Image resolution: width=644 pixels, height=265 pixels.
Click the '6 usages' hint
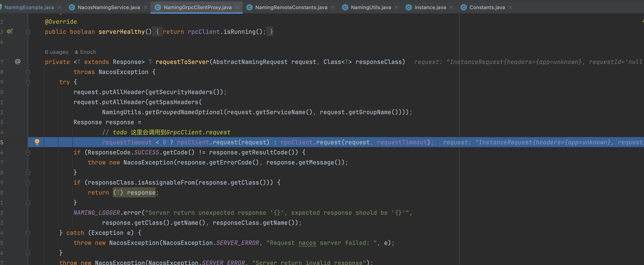click(x=57, y=52)
